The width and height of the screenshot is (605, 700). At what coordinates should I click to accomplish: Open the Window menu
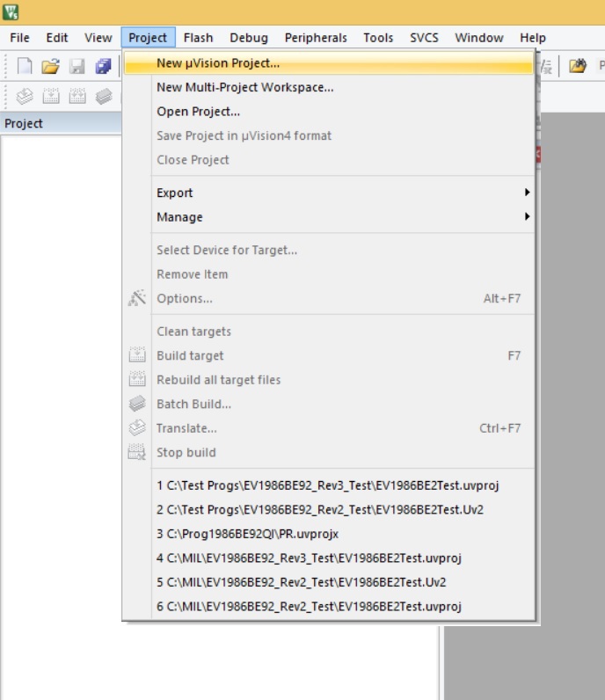pyautogui.click(x=479, y=38)
